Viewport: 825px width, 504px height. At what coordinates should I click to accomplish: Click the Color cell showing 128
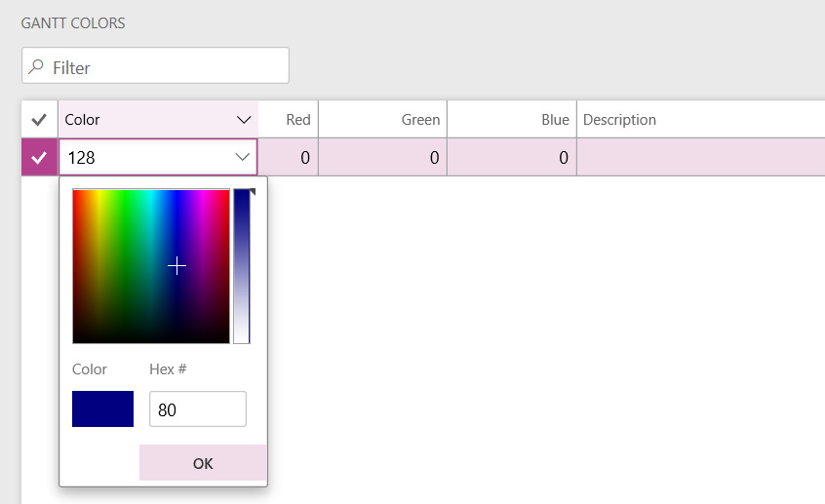(146, 157)
